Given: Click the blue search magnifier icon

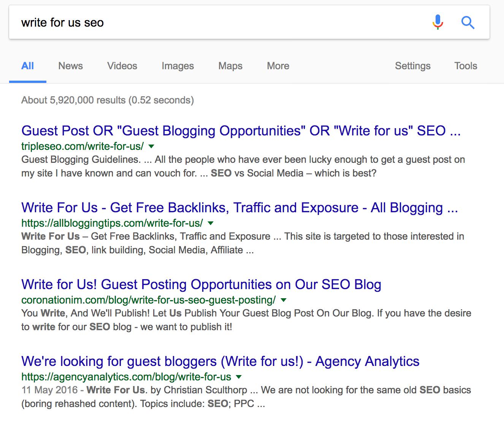Looking at the screenshot, I should [468, 23].
